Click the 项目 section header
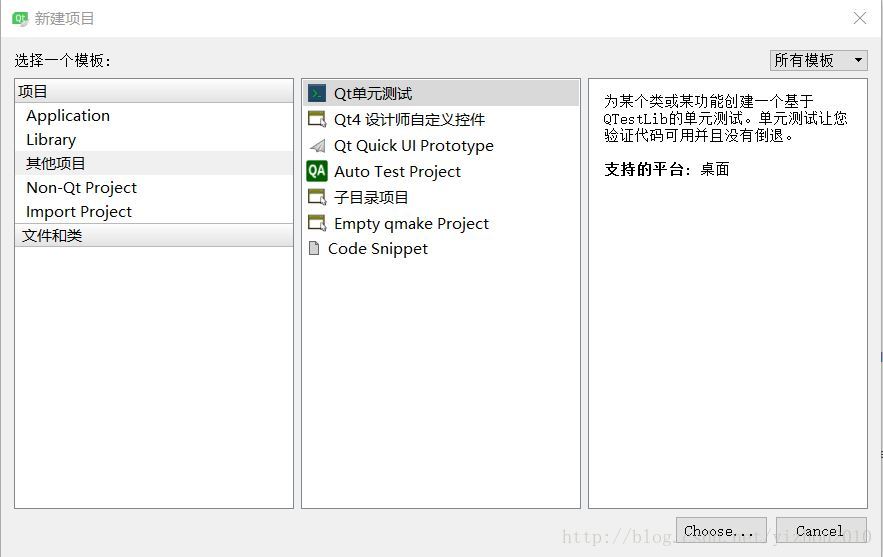 tap(154, 91)
